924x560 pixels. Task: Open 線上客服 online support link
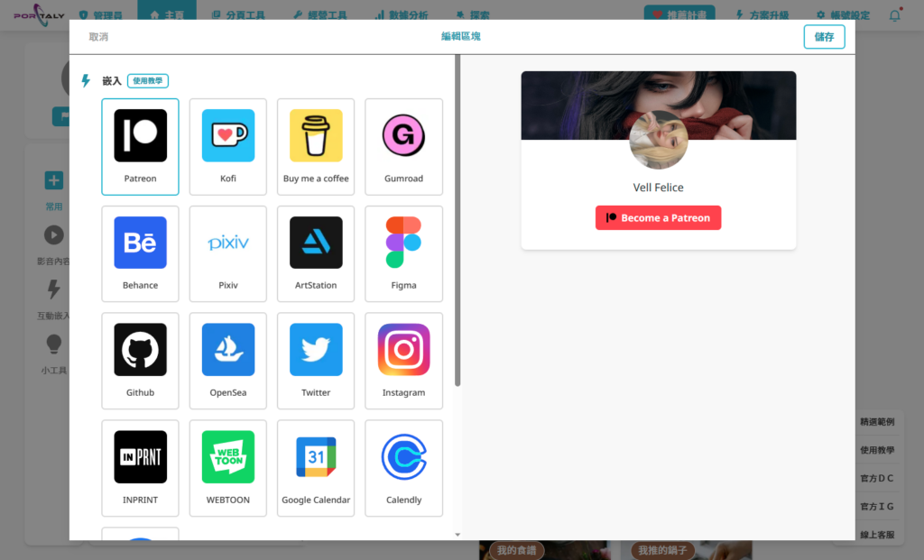(x=877, y=535)
